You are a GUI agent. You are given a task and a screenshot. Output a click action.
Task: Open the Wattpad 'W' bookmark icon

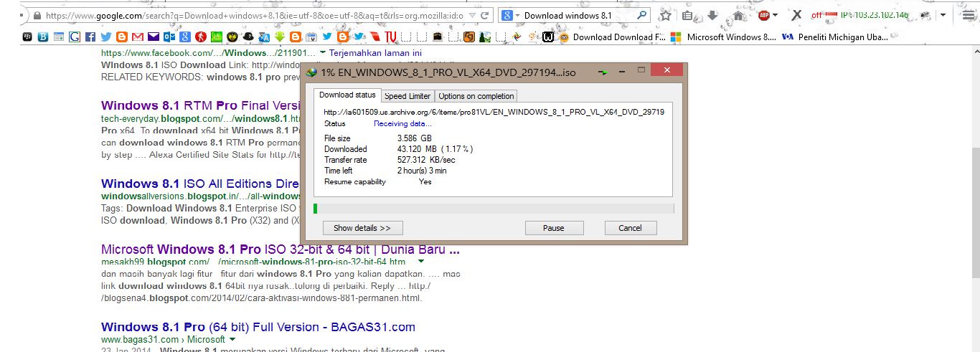[x=548, y=37]
